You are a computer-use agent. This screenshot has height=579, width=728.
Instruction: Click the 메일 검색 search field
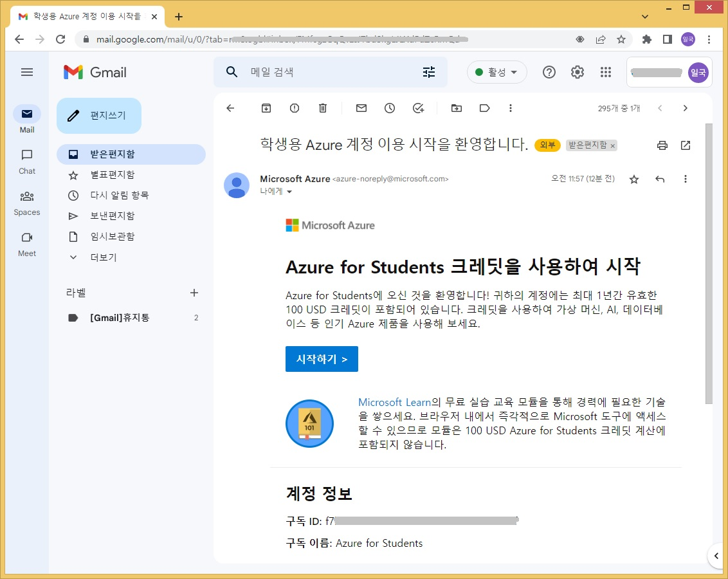[330, 72]
